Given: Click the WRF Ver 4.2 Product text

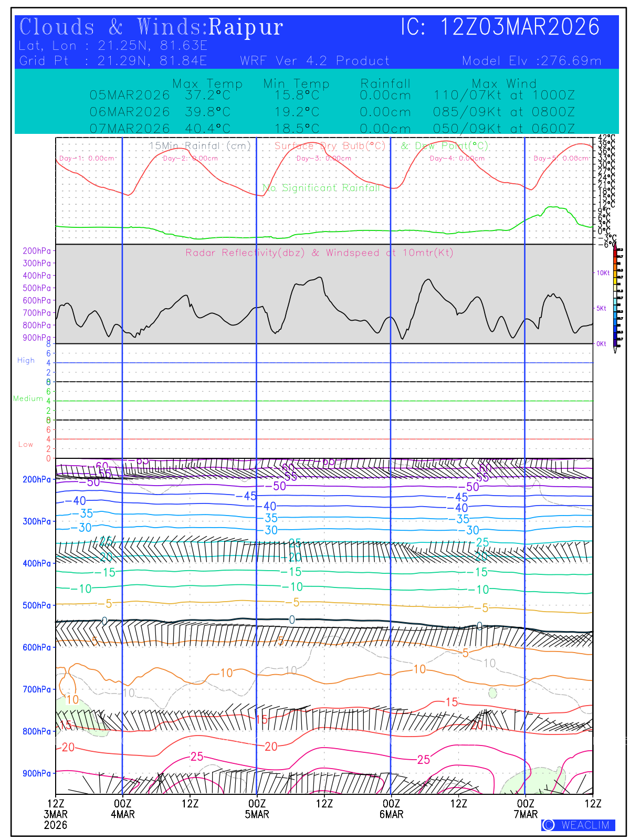Looking at the screenshot, I should [315, 61].
